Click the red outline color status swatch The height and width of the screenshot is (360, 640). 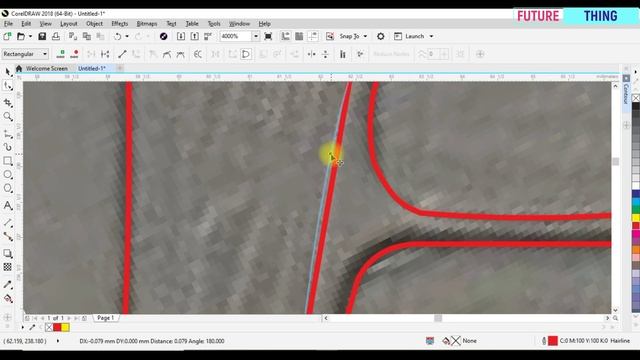coord(553,341)
